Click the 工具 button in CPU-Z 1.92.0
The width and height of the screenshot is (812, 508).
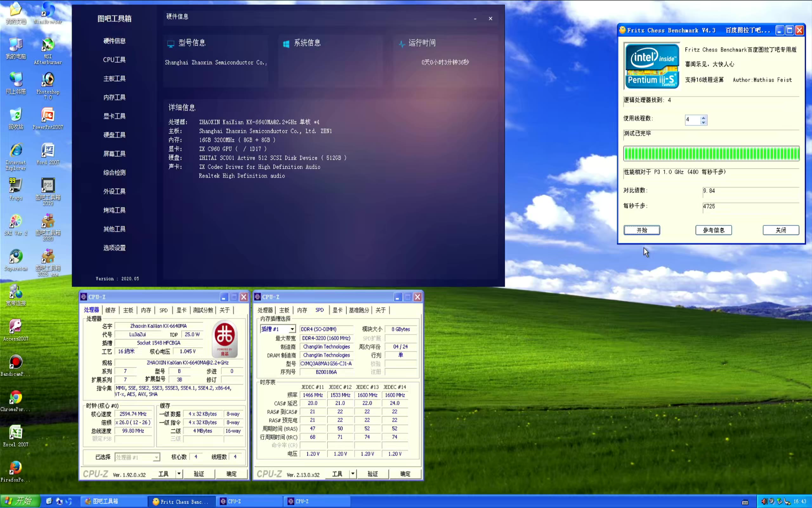pyautogui.click(x=163, y=474)
